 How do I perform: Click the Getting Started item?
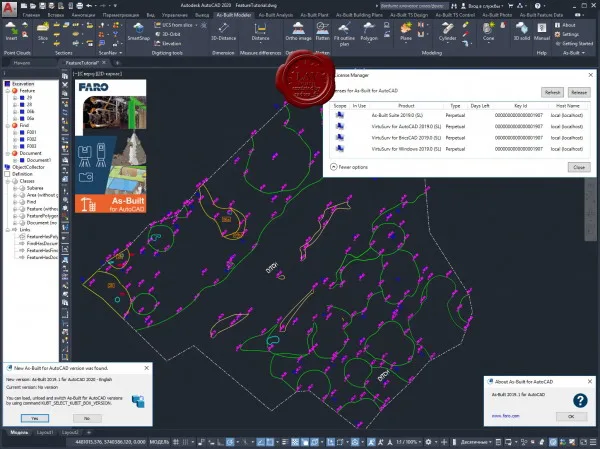tap(574, 43)
